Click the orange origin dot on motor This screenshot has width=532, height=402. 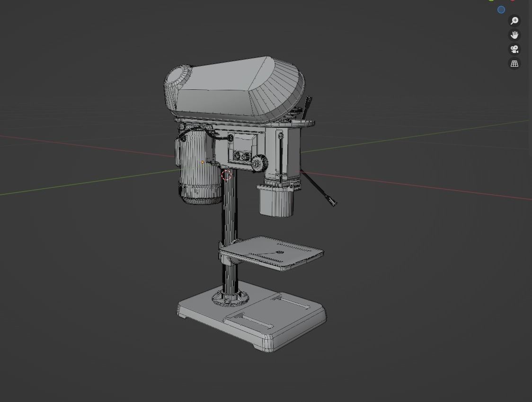coord(203,162)
